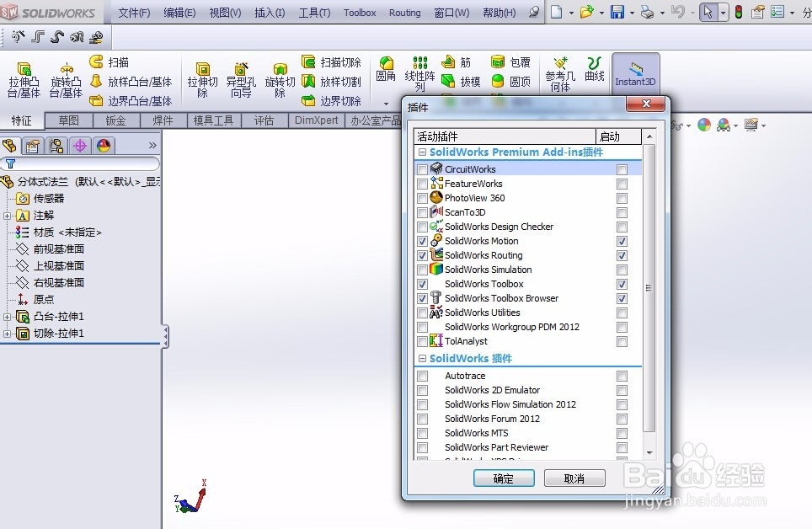This screenshot has width=812, height=529.
Task: Open the 文件(F) menu
Action: (x=134, y=13)
